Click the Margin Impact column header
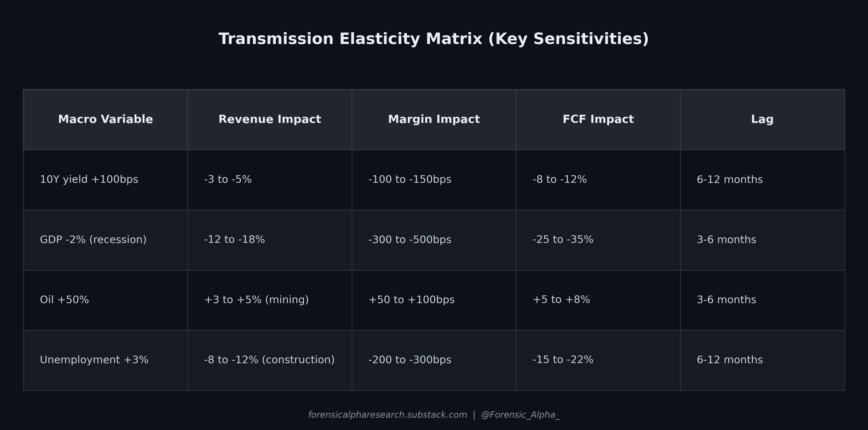Screen dimensions: 868x430 tap(434, 119)
